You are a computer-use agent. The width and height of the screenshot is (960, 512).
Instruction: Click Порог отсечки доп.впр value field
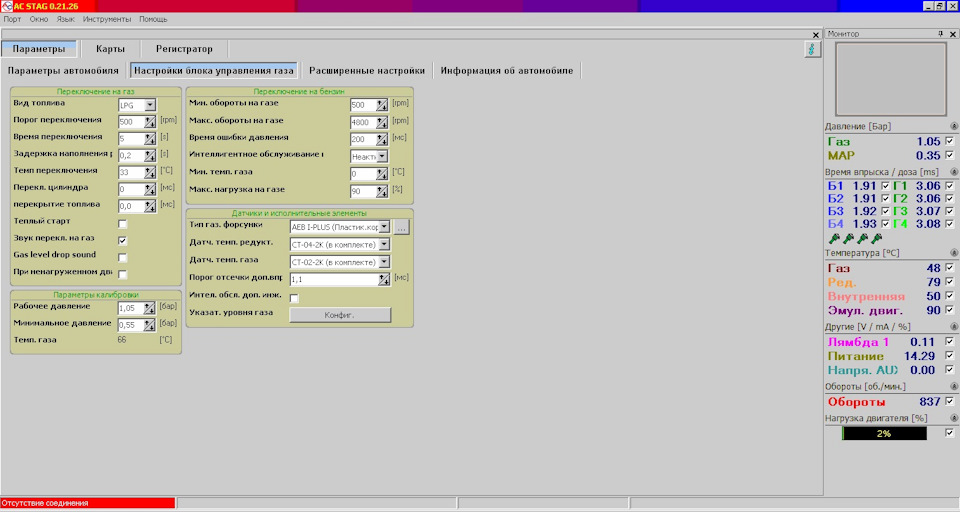334,279
